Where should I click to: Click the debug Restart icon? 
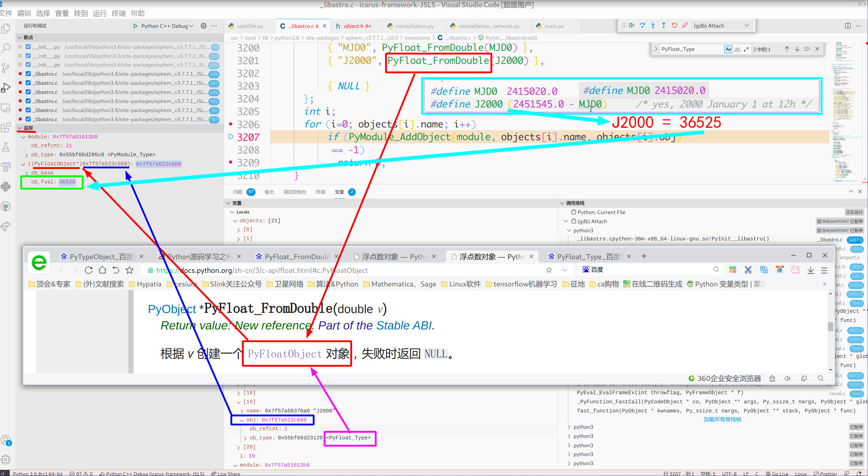[674, 26]
